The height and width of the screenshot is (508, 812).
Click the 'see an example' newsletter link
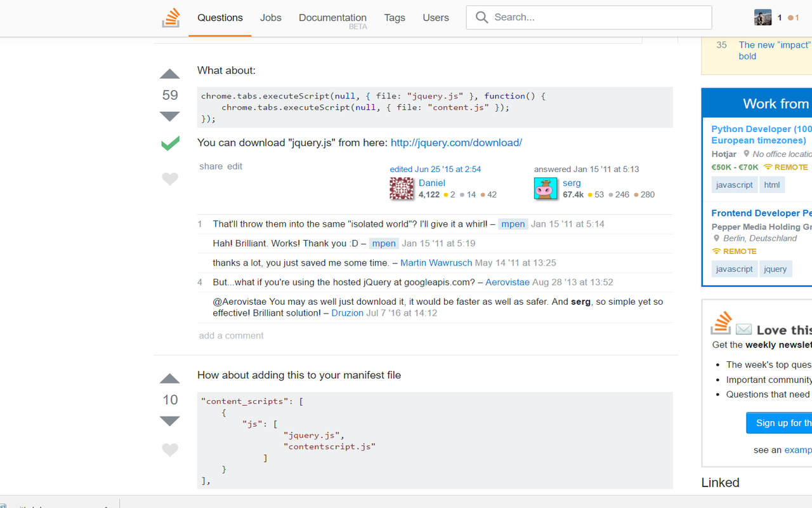pyautogui.click(x=797, y=450)
